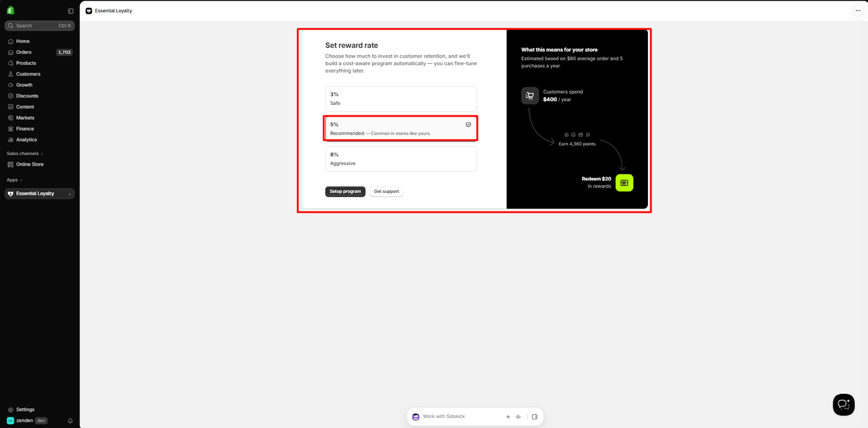Select the 8% Aggressive reward rate
Image resolution: width=868 pixels, height=428 pixels.
(401, 159)
